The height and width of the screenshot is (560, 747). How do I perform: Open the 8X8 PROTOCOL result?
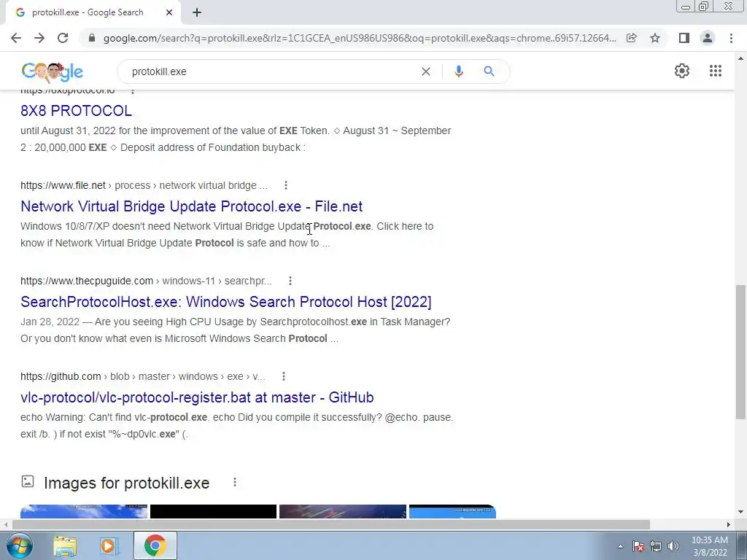click(76, 111)
